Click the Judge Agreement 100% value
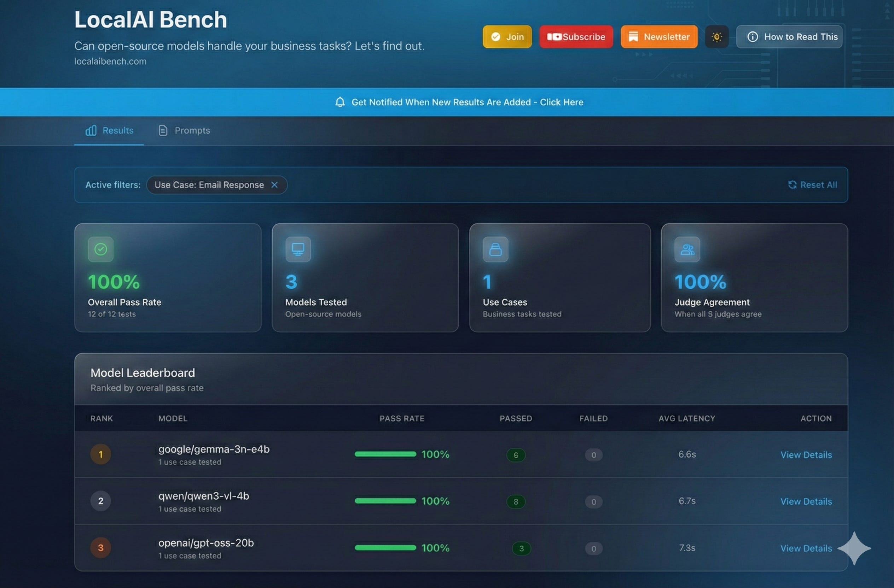Viewport: 894px width, 588px height. (x=701, y=282)
